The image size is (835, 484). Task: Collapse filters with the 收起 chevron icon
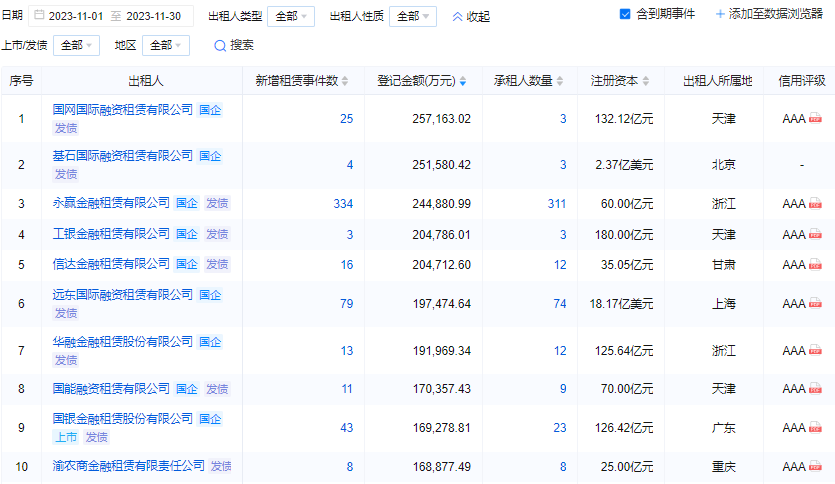click(x=457, y=17)
